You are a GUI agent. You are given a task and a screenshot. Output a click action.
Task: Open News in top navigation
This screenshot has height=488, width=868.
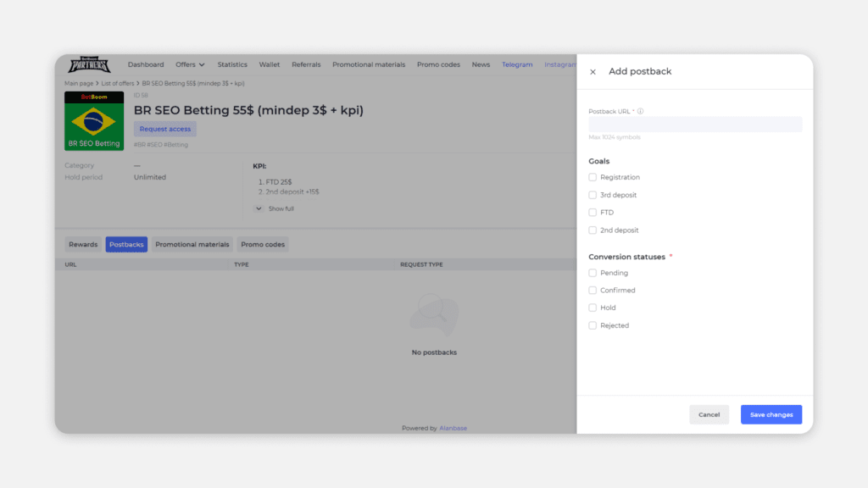pos(481,64)
